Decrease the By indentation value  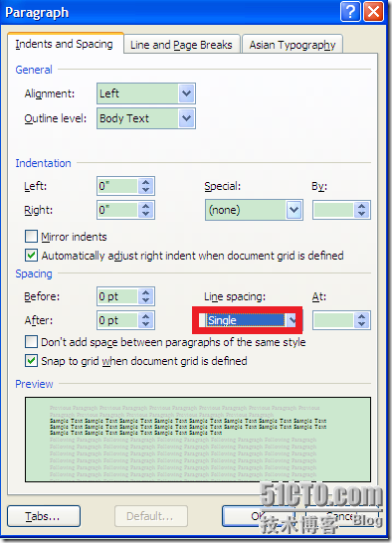(x=361, y=213)
